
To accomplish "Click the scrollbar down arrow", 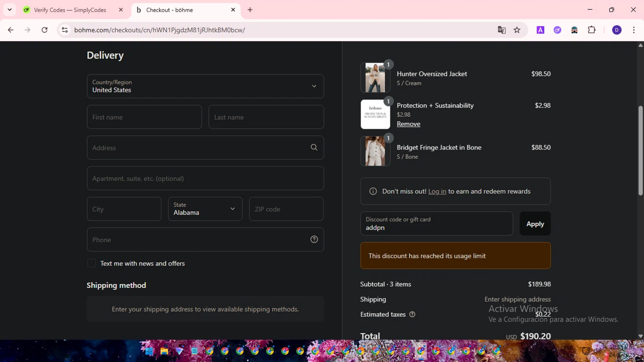I will click(641, 336).
